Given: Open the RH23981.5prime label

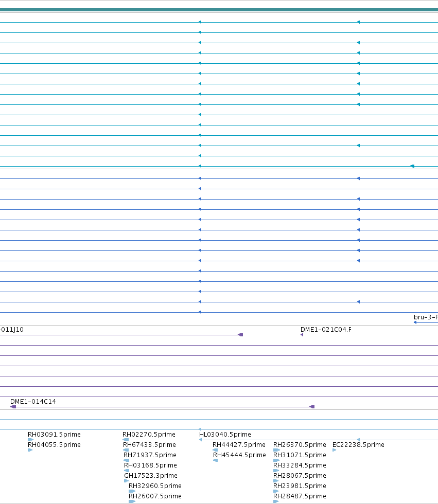Looking at the screenshot, I should 300,485.
